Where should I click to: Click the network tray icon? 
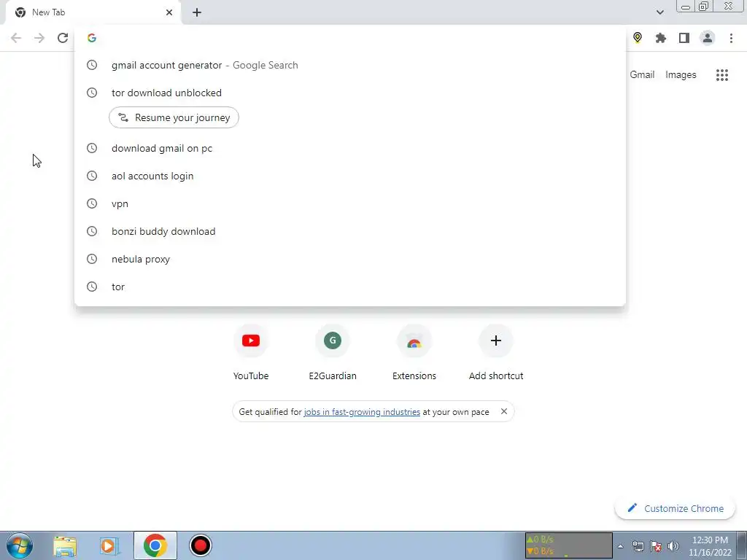(638, 546)
